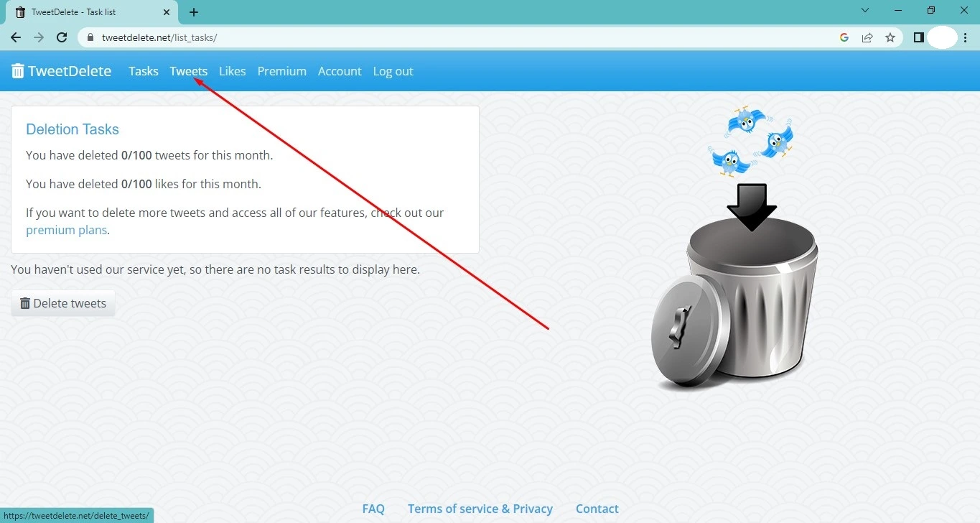The height and width of the screenshot is (523, 980).
Task: Click the Deletion Tasks heading
Action: (73, 129)
